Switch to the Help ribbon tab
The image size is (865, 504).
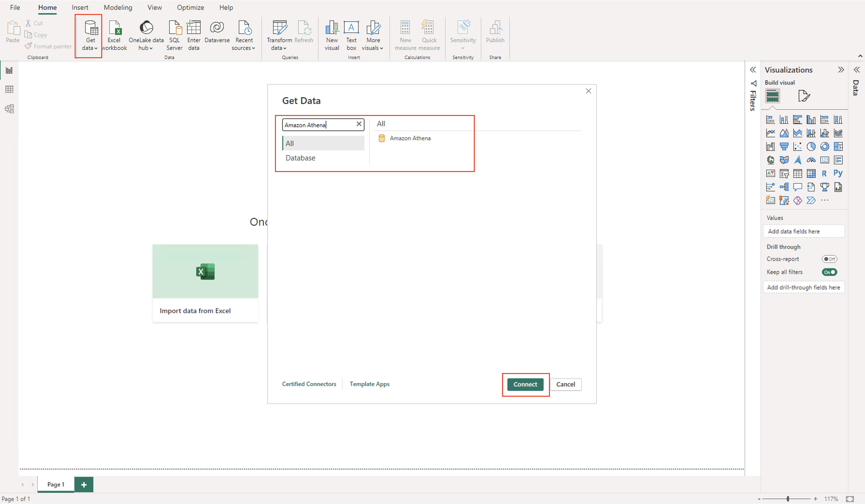click(226, 7)
